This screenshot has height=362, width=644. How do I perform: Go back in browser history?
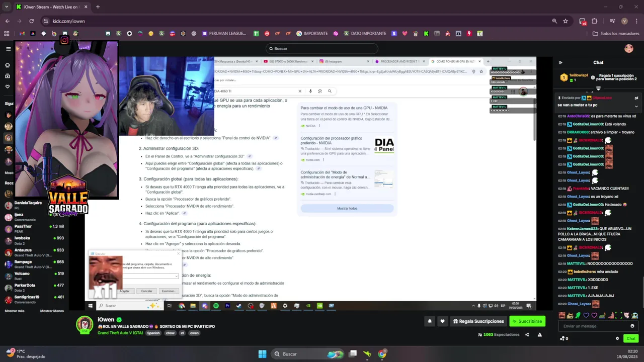click(7, 21)
